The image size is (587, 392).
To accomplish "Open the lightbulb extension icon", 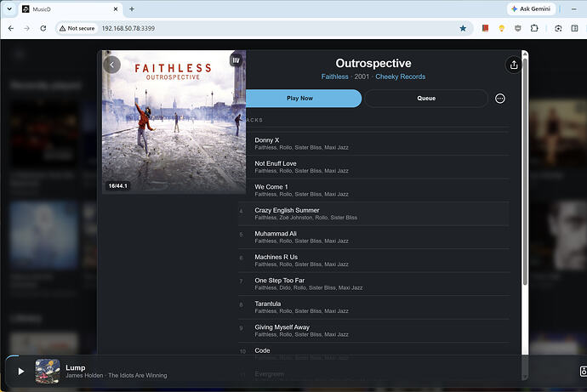I will click(502, 28).
